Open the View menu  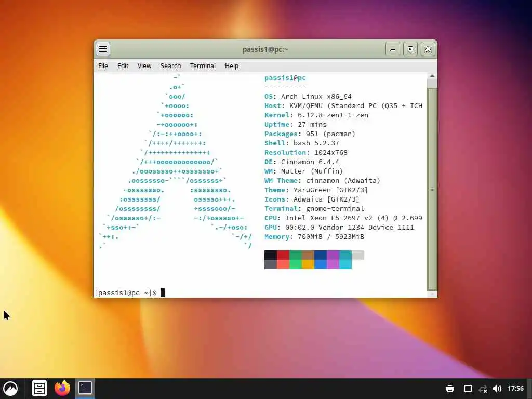pyautogui.click(x=144, y=66)
